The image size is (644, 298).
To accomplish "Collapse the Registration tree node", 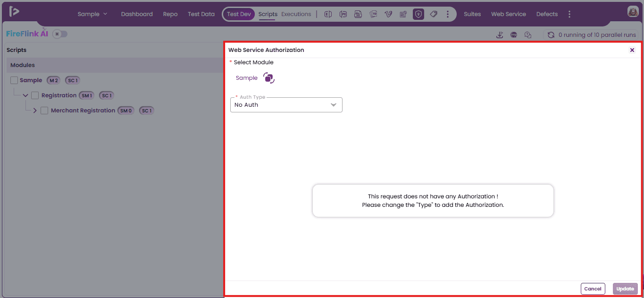I will click(x=25, y=95).
